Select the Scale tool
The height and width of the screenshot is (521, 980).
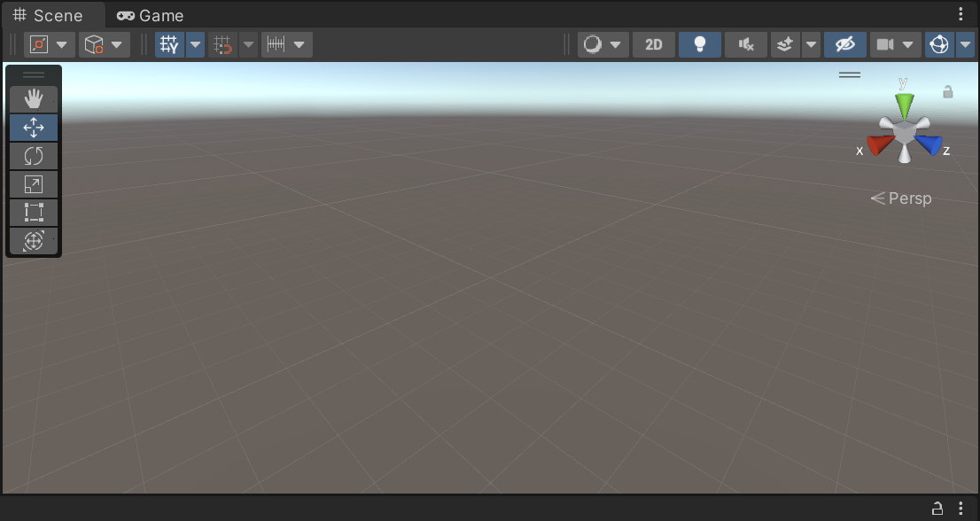click(x=34, y=184)
